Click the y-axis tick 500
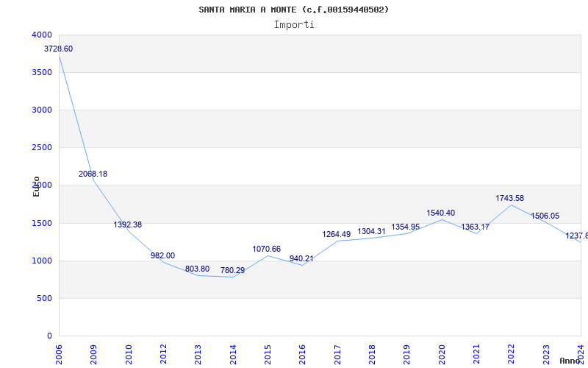The height and width of the screenshot is (368, 588). [45, 299]
